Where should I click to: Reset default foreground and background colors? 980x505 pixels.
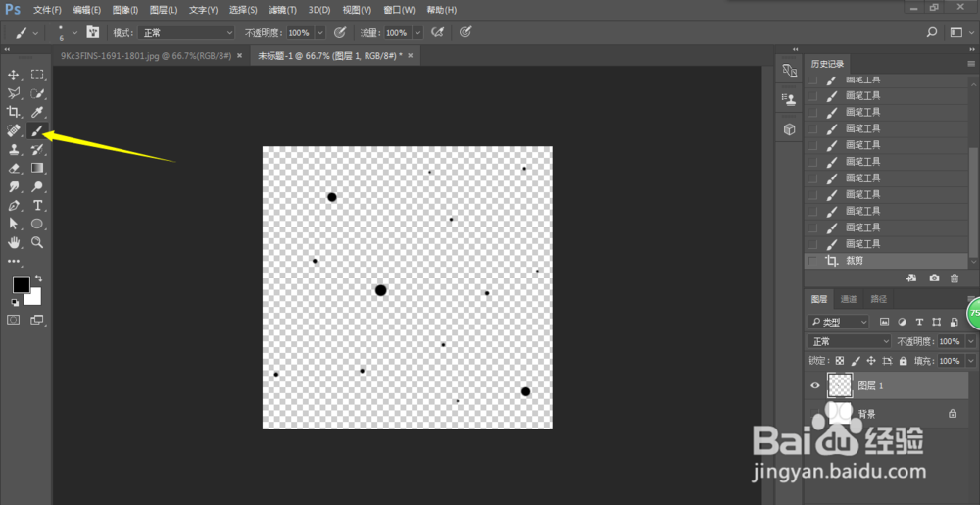click(x=15, y=302)
